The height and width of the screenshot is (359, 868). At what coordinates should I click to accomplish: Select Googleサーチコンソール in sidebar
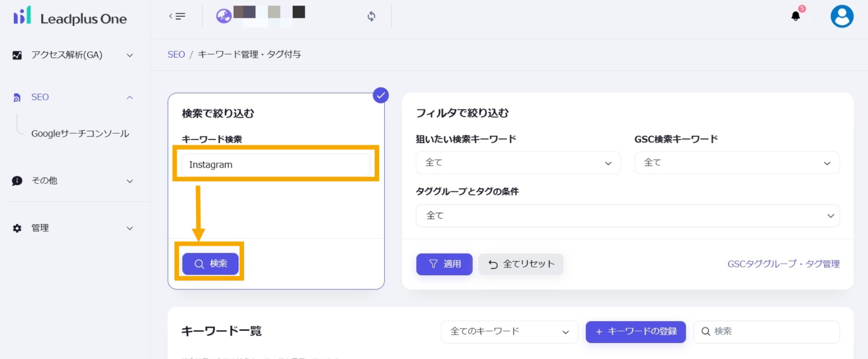(x=80, y=134)
